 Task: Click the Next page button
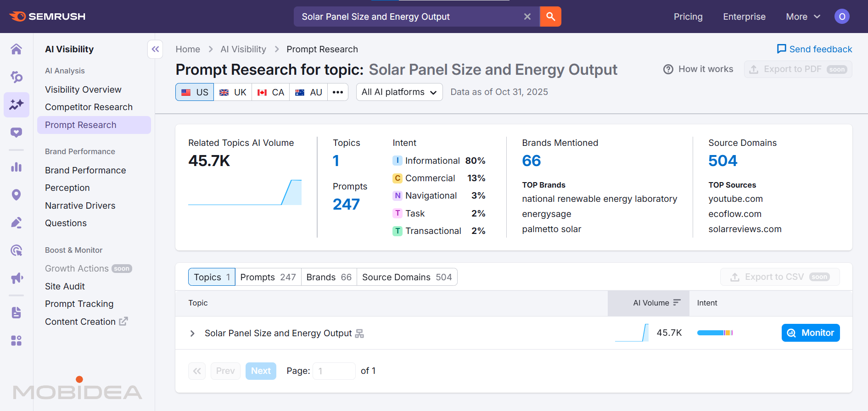(x=261, y=371)
